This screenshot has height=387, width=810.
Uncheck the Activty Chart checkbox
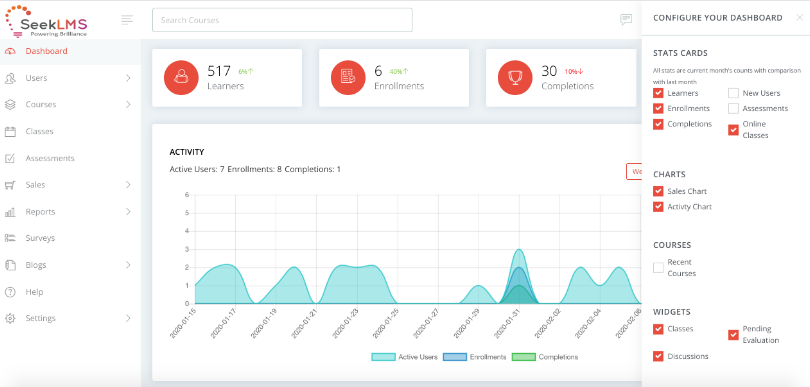tap(658, 207)
